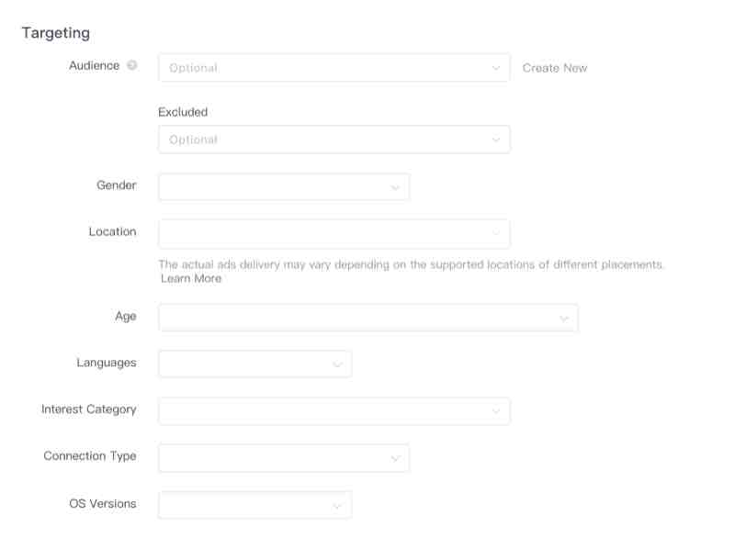Click the Gender dropdown chevron arrow

tap(395, 187)
